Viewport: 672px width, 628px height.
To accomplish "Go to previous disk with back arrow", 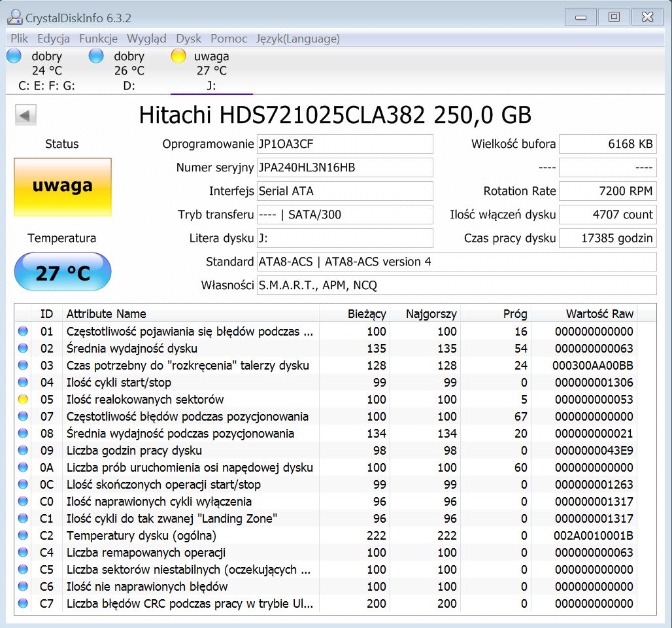I will (x=25, y=115).
